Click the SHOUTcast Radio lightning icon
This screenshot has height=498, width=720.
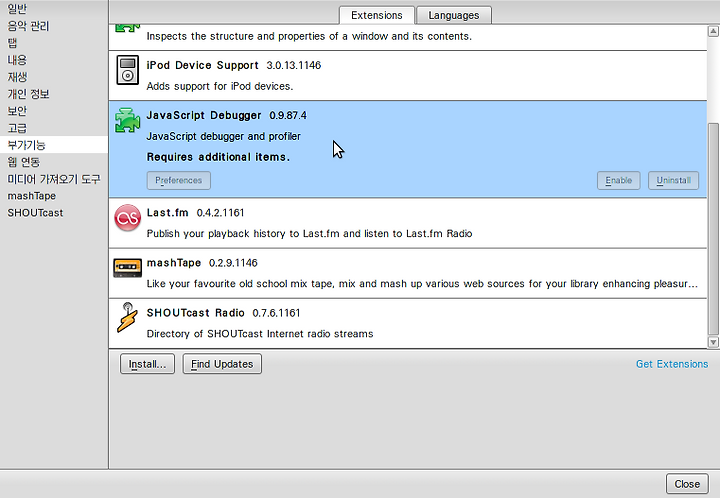tap(127, 317)
